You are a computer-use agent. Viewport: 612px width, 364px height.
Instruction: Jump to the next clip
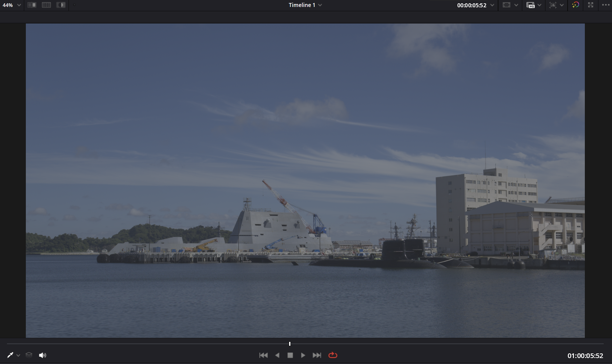317,355
